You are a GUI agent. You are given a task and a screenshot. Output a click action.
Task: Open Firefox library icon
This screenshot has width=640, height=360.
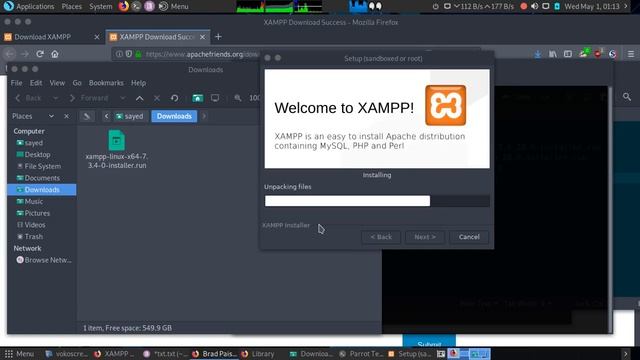click(553, 54)
